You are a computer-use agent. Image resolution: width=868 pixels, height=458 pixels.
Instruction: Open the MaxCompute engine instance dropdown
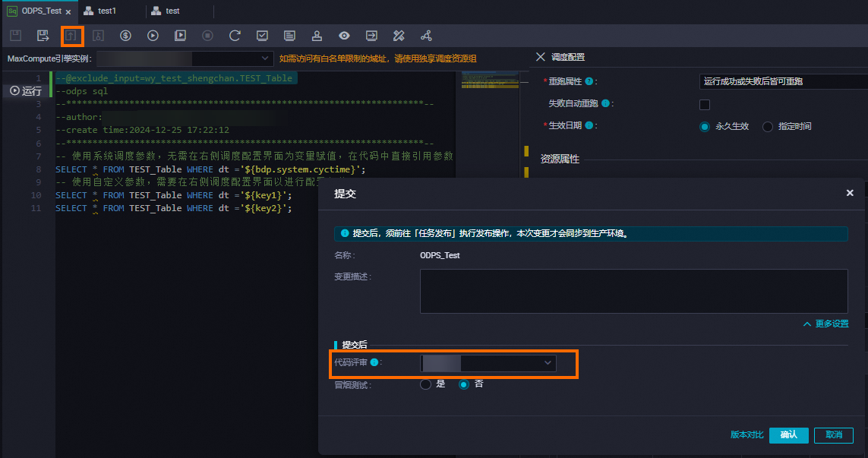pos(185,58)
